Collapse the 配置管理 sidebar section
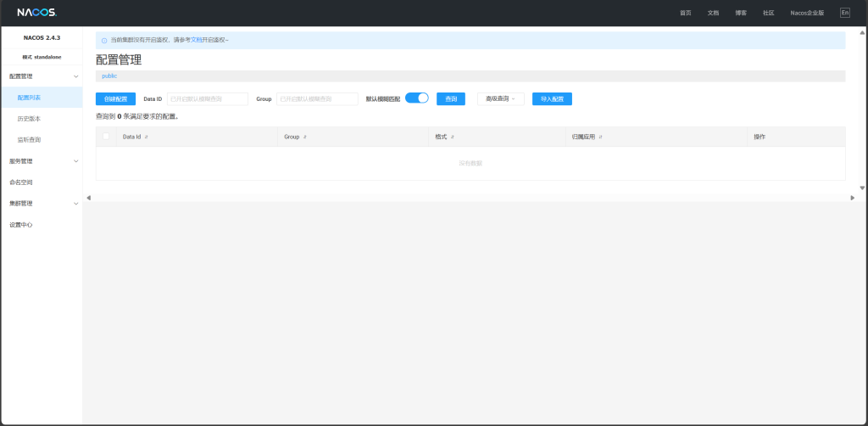This screenshot has height=426, width=868. tap(76, 76)
